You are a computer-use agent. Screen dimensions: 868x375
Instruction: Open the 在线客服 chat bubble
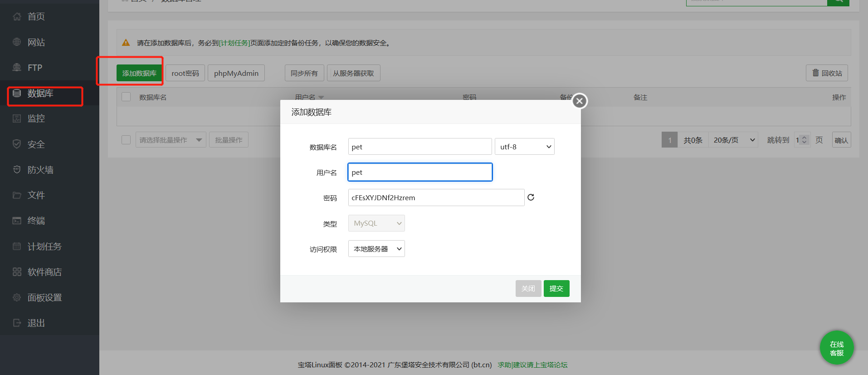(x=837, y=348)
